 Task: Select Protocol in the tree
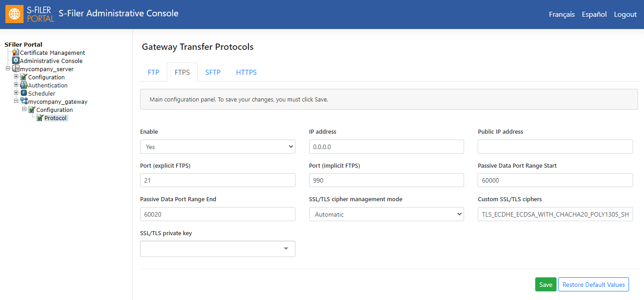(x=56, y=118)
